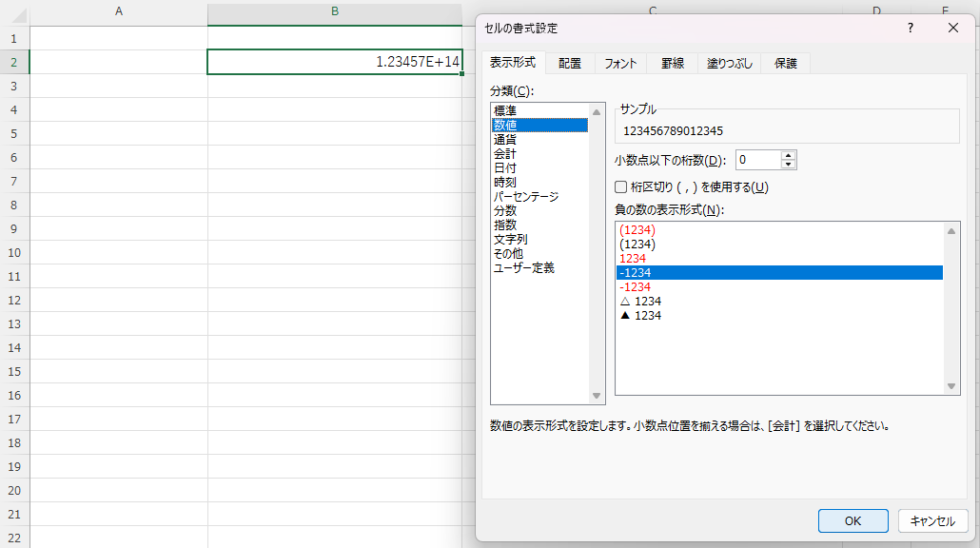Decrease decimal places with down spinner
The image size is (980, 548).
coord(788,165)
